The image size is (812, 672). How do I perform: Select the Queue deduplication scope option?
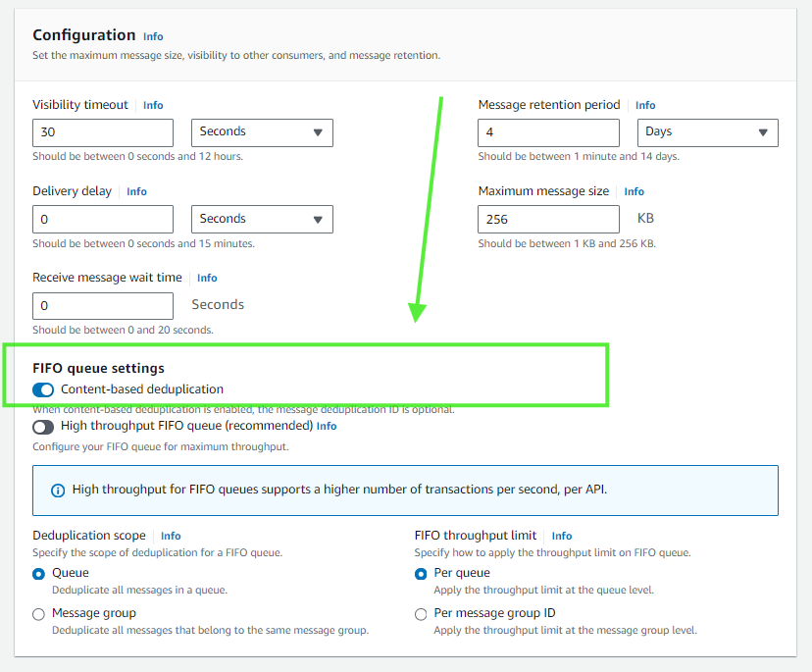37,573
